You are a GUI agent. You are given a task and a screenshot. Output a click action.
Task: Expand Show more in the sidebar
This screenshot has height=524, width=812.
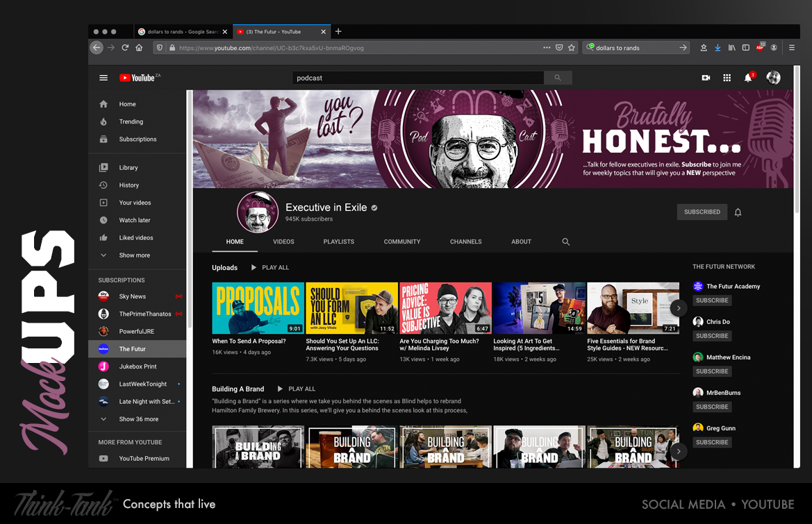click(134, 255)
